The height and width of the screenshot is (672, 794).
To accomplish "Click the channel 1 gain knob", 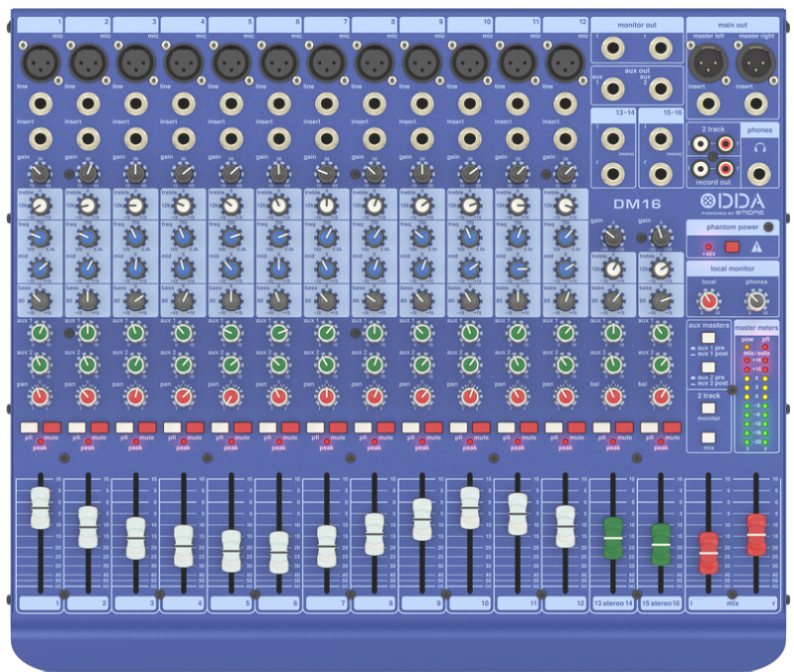I will (40, 174).
